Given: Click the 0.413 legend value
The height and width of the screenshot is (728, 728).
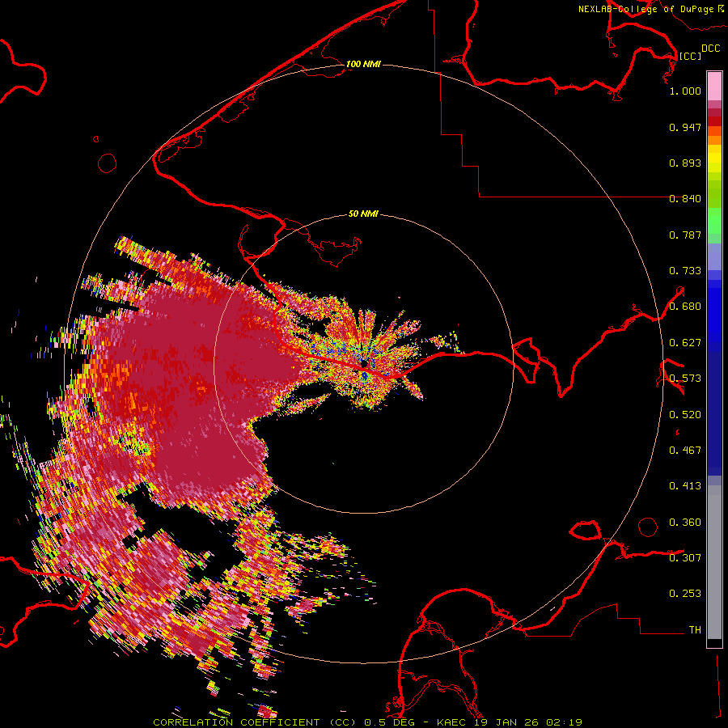Looking at the screenshot, I should (685, 486).
